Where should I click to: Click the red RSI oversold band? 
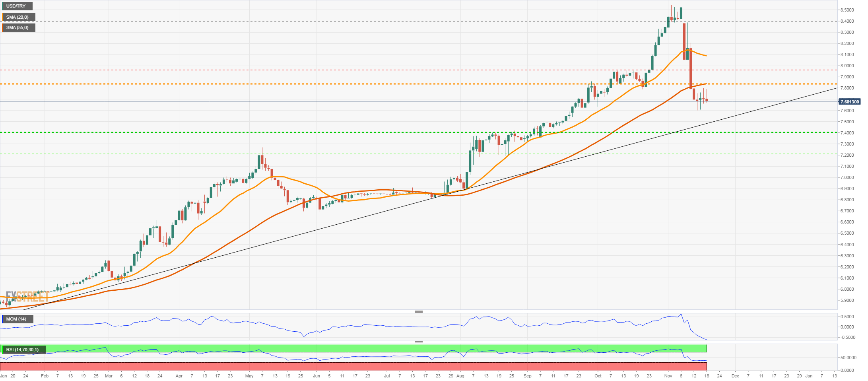pos(358,366)
